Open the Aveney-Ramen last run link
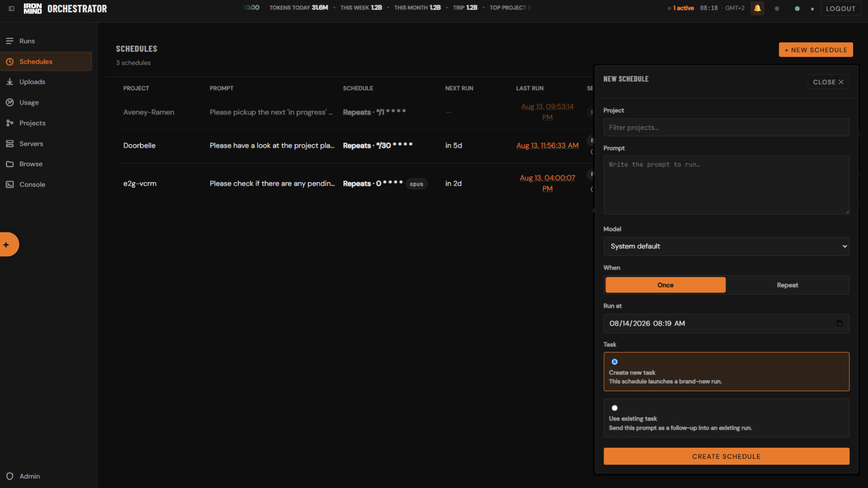 coord(547,112)
